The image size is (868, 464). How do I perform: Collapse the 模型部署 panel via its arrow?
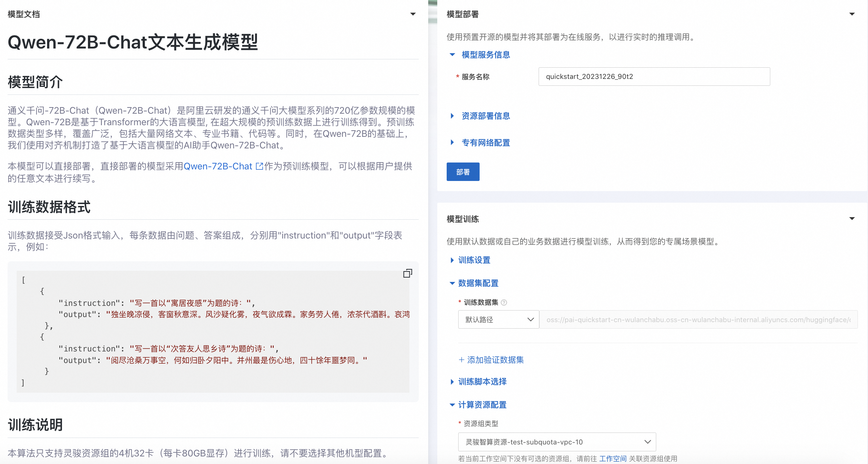tap(852, 14)
